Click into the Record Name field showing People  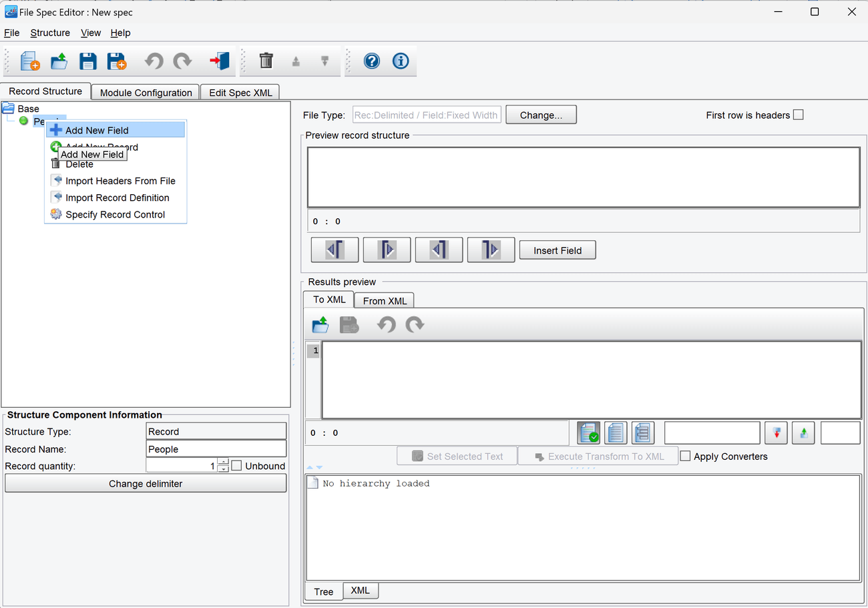click(x=216, y=449)
